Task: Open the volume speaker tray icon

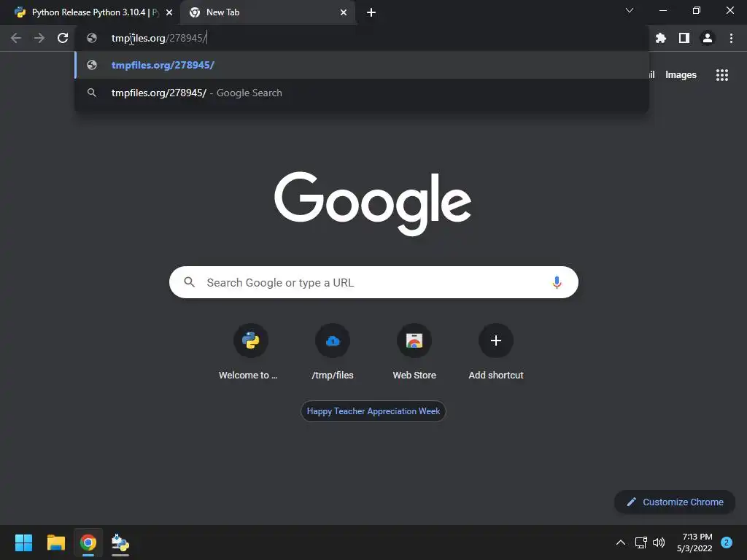Action: pyautogui.click(x=659, y=542)
